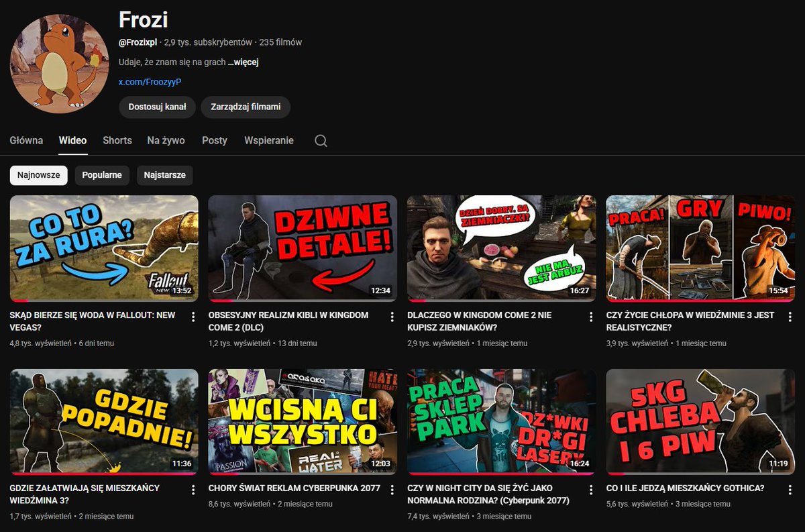
Task: Click the 8,6 tys. wyświetleń stats line
Action: (x=270, y=504)
